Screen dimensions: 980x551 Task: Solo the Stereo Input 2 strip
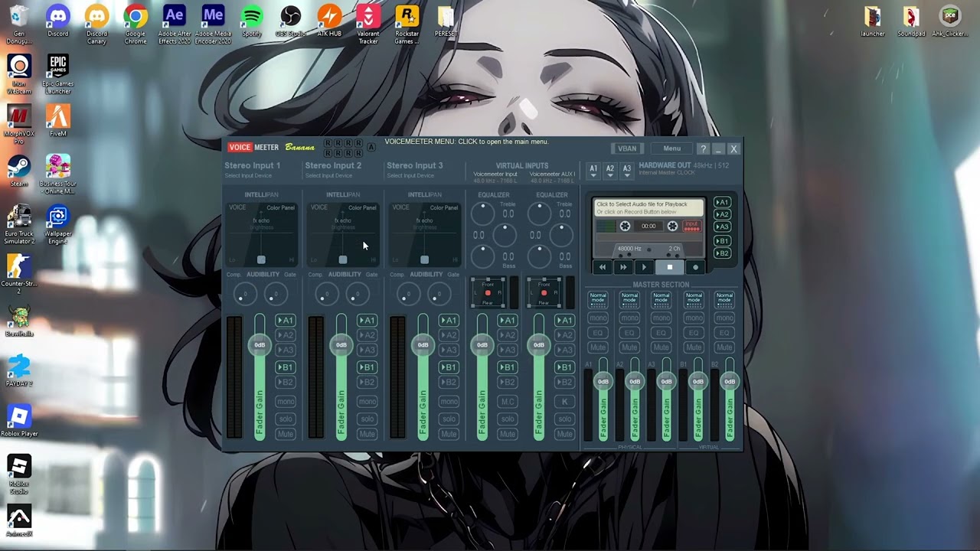(367, 419)
